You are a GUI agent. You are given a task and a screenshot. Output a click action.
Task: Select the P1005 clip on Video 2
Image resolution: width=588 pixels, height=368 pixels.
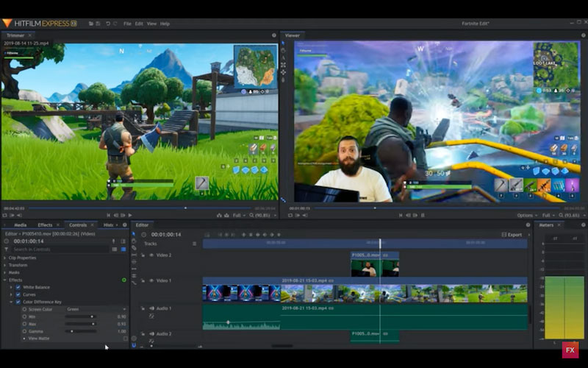click(375, 264)
